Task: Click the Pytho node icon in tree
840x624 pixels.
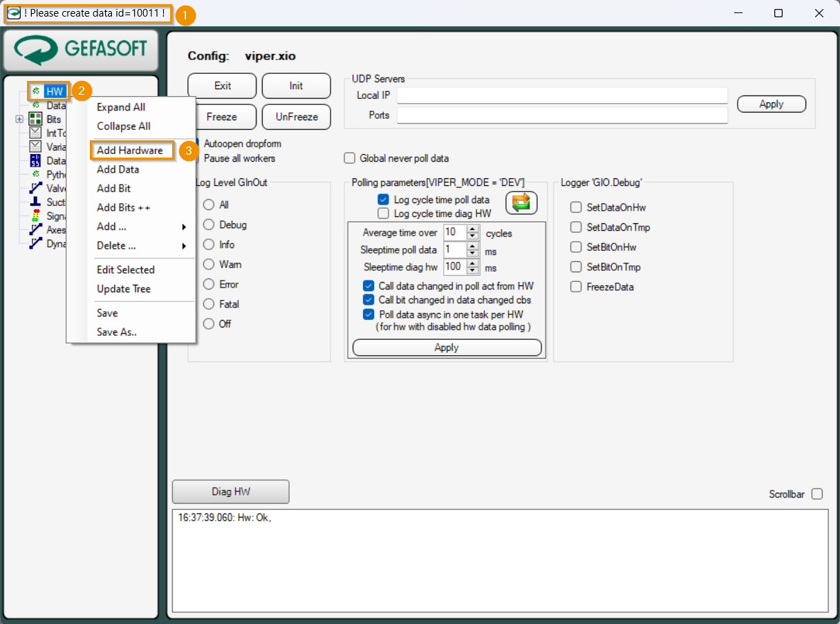Action: [x=36, y=174]
